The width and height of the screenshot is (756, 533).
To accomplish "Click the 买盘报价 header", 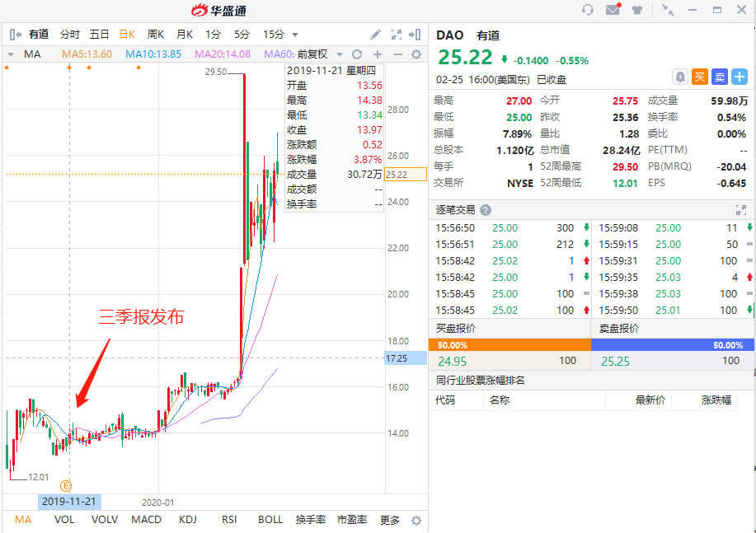I will [456, 328].
